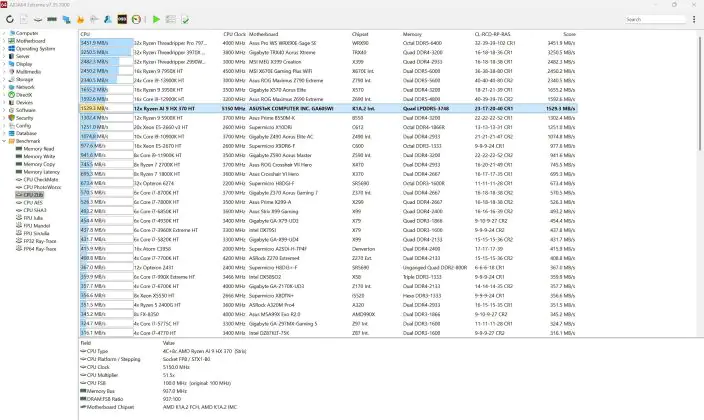704x420 pixels.
Task: Open FP64 Ray-Trace benchmark
Action: coord(40,249)
